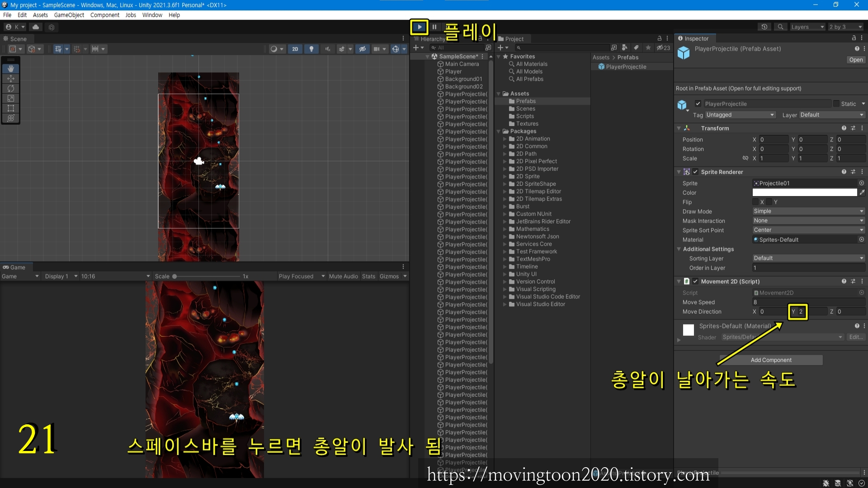
Task: Open Sprite Renderer preset settings icon
Action: (x=853, y=172)
